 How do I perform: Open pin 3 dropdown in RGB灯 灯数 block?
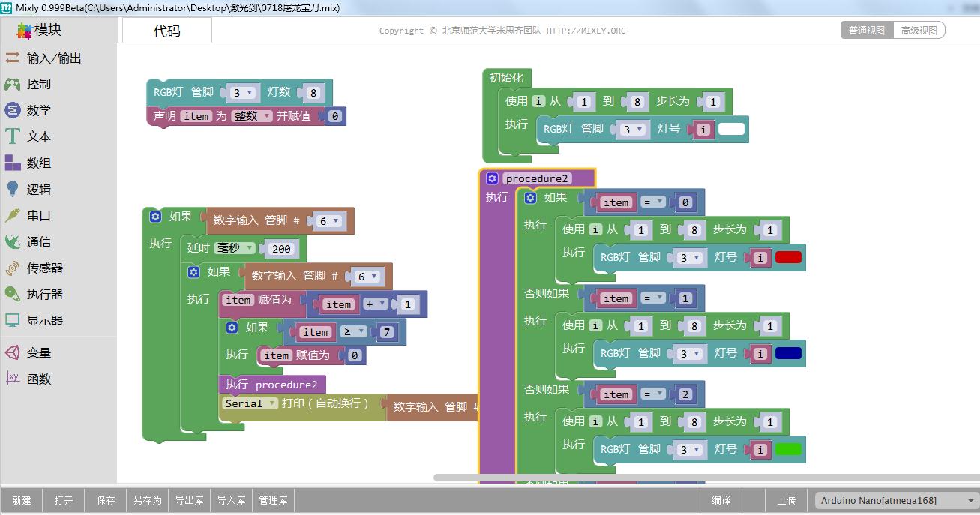pyautogui.click(x=243, y=93)
